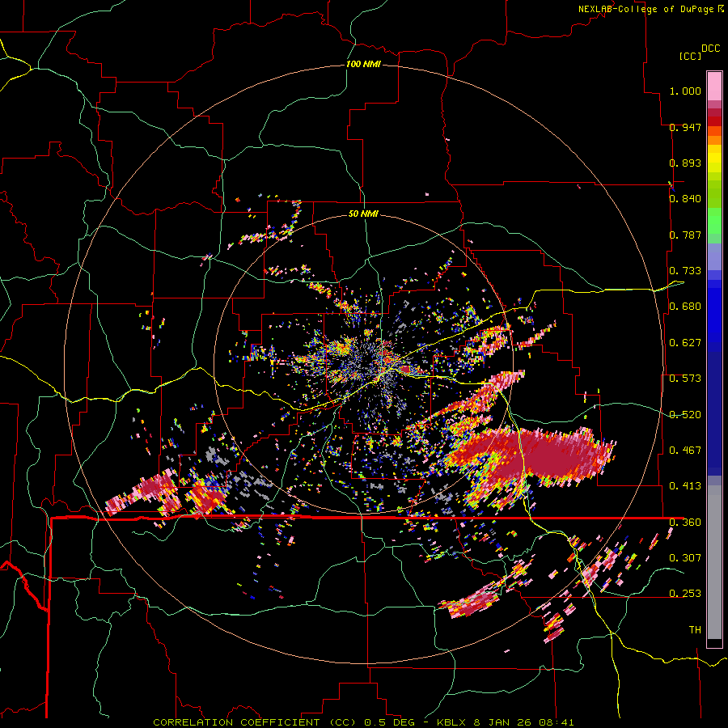
Task: Click the 0.467 scale value
Action: [x=685, y=451]
